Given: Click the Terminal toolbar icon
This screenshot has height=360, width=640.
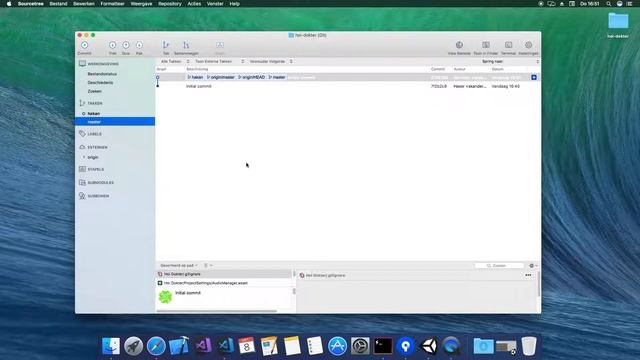Looking at the screenshot, I should (x=509, y=45).
